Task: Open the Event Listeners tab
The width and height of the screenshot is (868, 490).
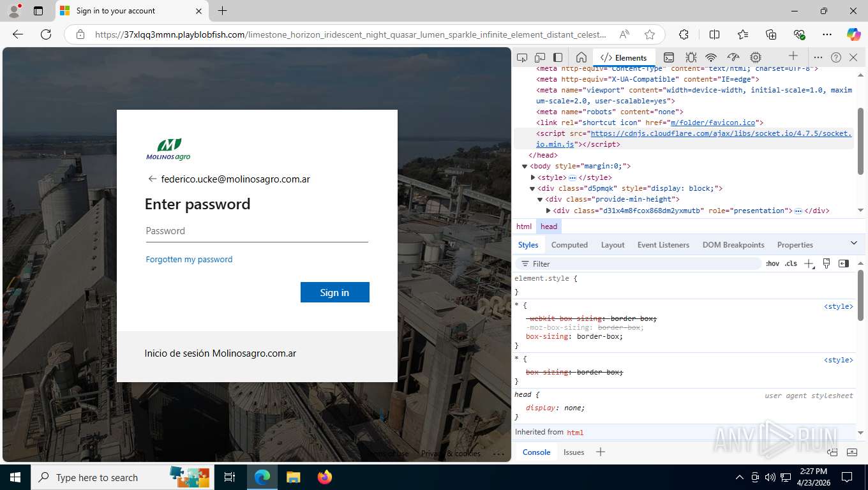Action: tap(663, 245)
